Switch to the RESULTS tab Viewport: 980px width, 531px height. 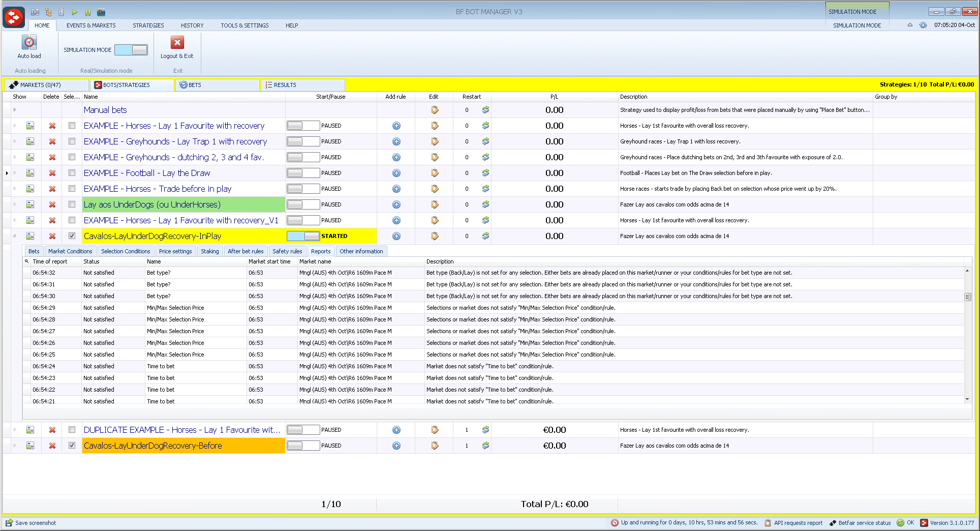pyautogui.click(x=303, y=85)
